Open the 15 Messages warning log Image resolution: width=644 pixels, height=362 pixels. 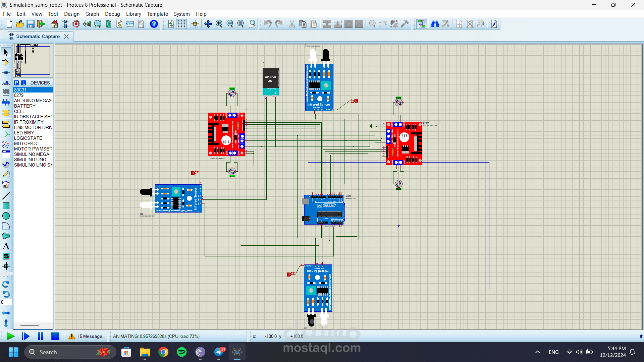click(87, 336)
